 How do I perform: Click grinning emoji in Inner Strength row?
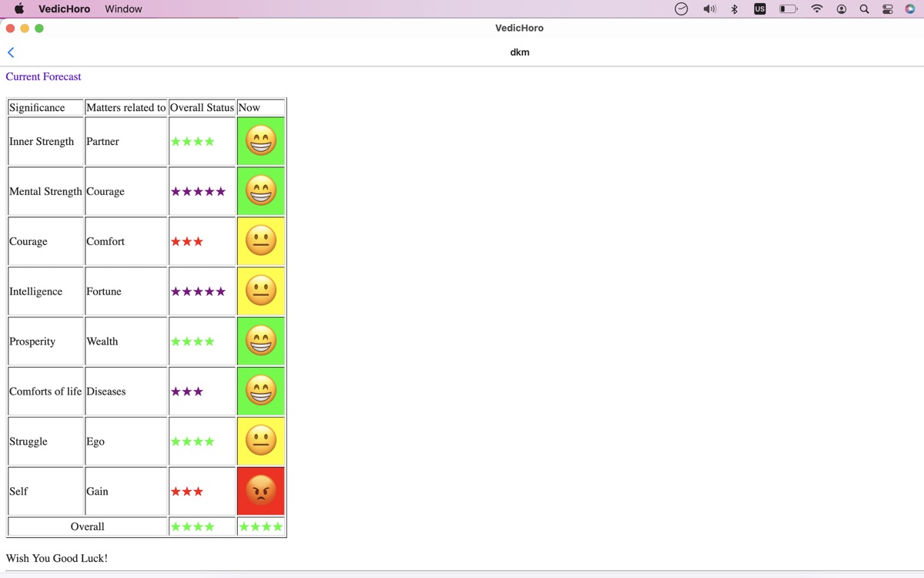pyautogui.click(x=261, y=141)
